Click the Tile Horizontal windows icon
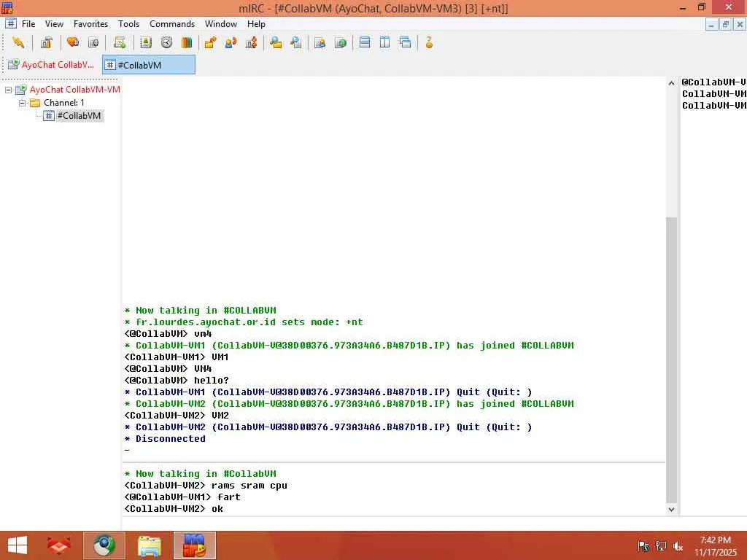The image size is (747, 560). (x=365, y=43)
